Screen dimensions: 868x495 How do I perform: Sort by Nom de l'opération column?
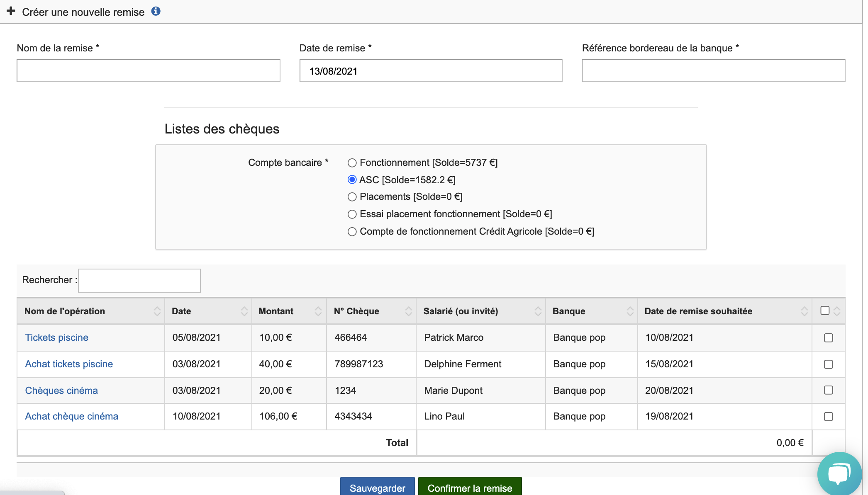point(157,311)
